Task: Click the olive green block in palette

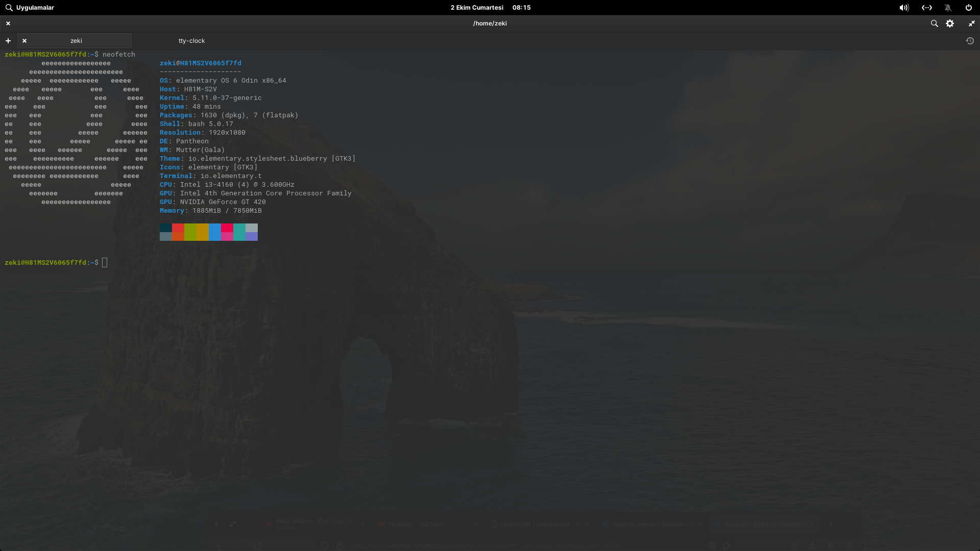Action: [x=190, y=232]
